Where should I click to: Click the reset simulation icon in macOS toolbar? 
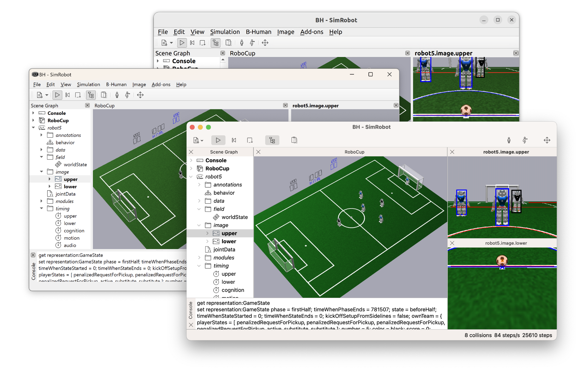[x=234, y=140]
